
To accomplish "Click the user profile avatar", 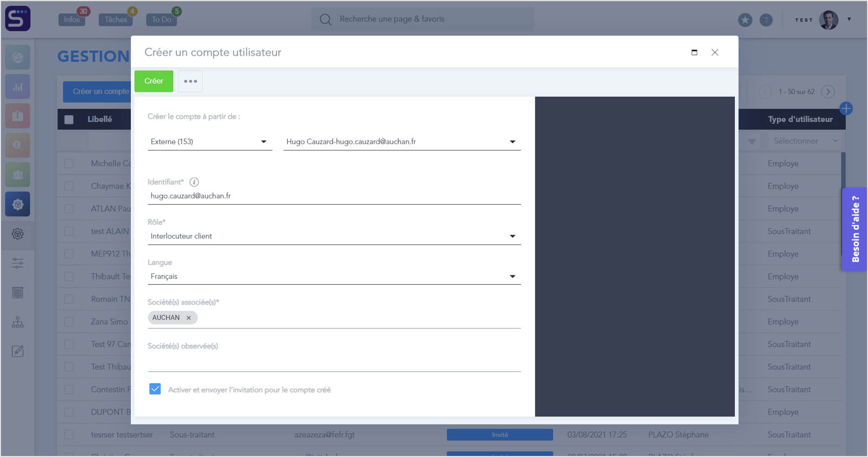I will (828, 19).
